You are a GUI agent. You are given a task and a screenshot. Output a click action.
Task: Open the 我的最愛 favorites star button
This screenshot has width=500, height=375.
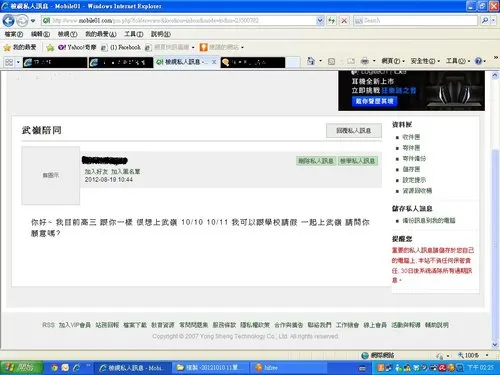(20, 47)
